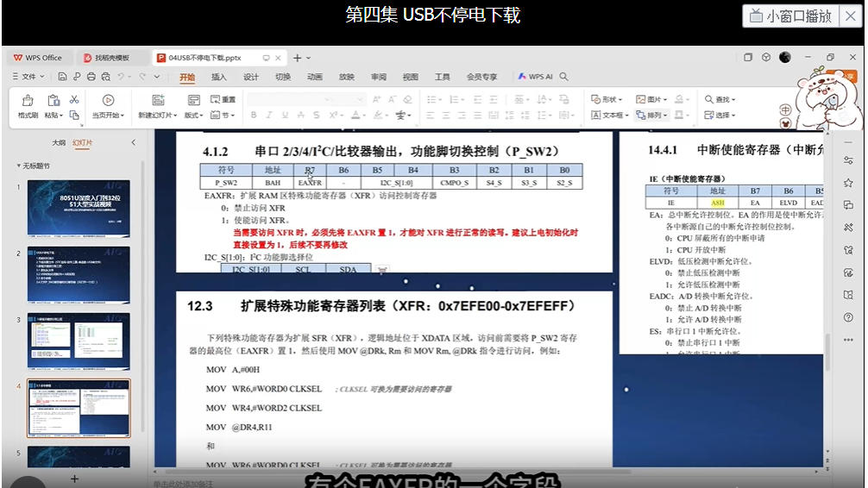Toggle Bold formatting
This screenshot has height=488, width=868.
point(254,115)
